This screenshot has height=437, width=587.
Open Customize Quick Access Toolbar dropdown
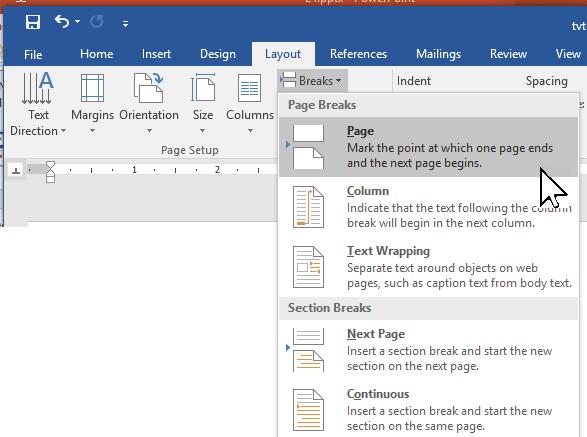pos(125,24)
